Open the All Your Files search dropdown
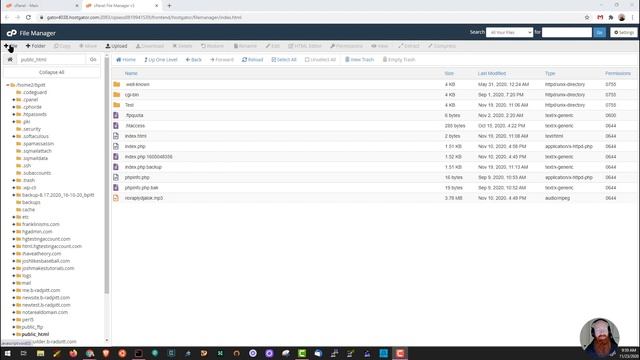 click(x=509, y=32)
